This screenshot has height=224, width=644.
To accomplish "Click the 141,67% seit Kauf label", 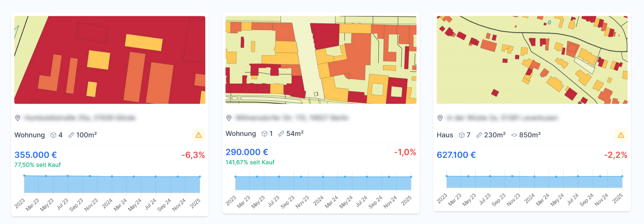I will pos(250,162).
